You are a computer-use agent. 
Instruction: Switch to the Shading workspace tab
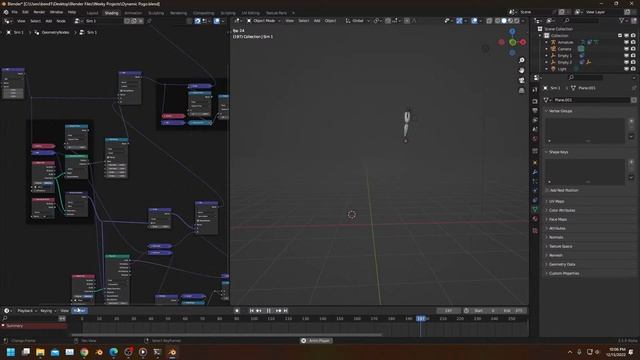(x=111, y=13)
